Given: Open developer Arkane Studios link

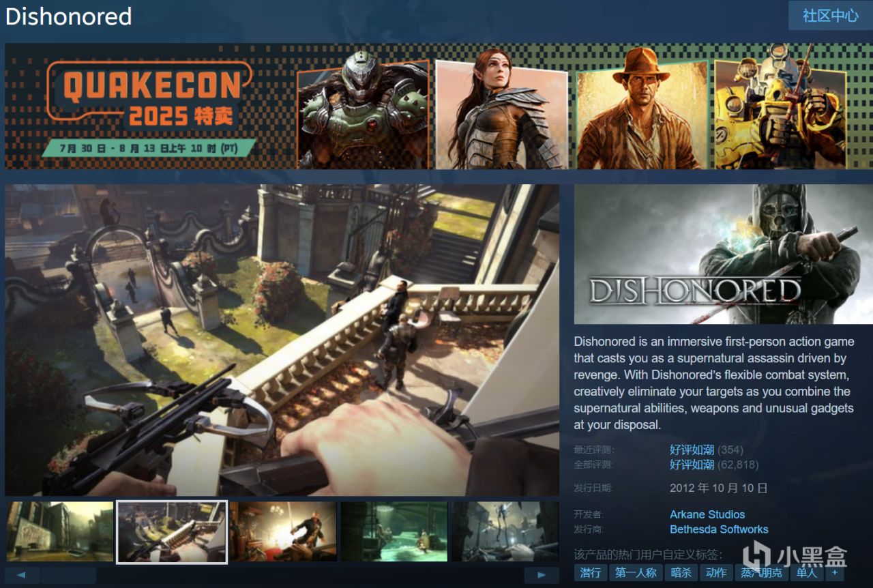Looking at the screenshot, I should coord(707,514).
